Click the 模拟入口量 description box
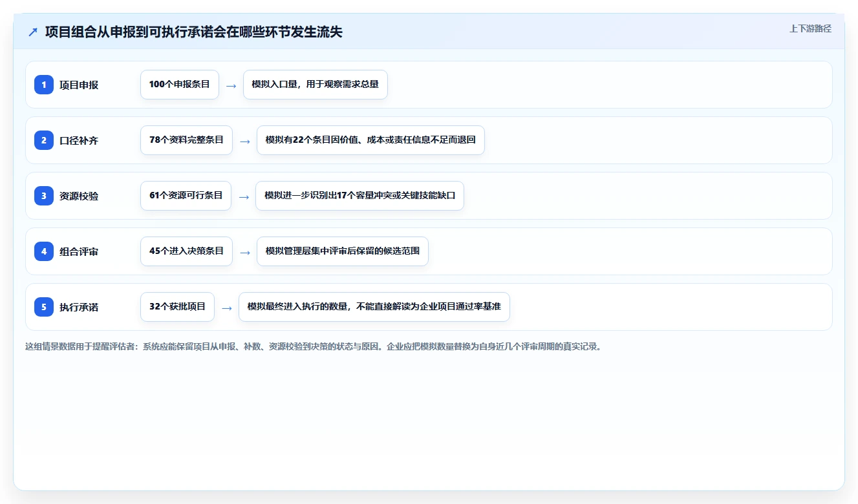The image size is (858, 504). click(x=316, y=85)
